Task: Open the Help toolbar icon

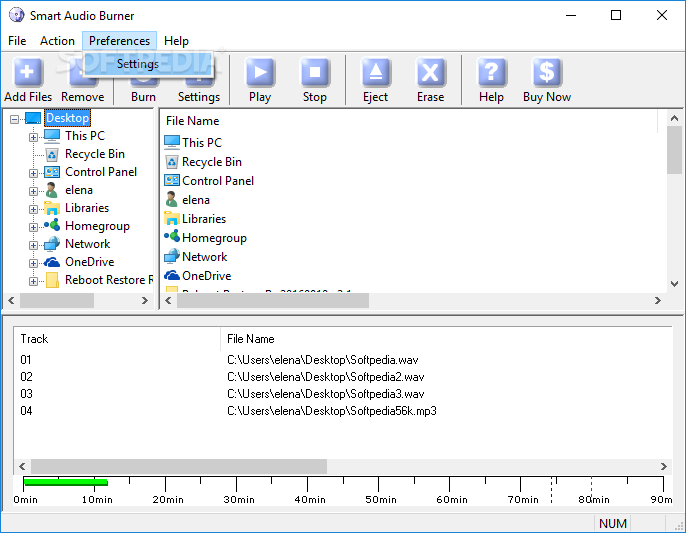Action: (x=491, y=72)
